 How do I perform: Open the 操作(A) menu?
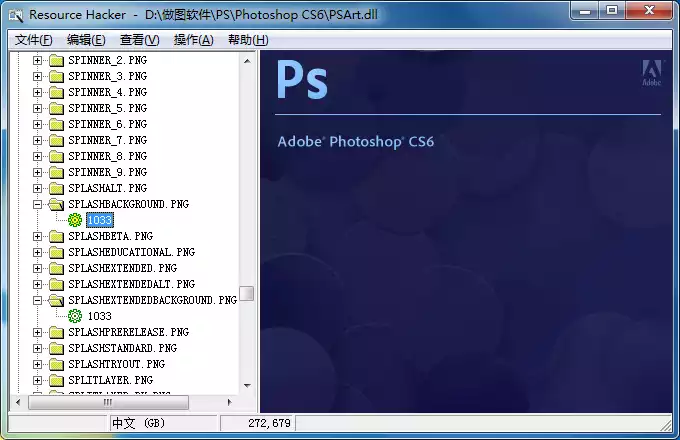point(193,40)
